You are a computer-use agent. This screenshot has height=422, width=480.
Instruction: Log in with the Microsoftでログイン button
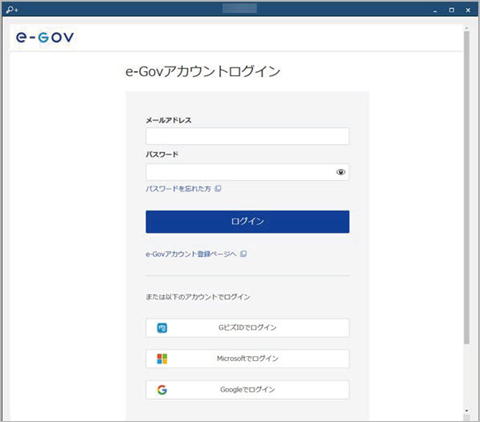[x=247, y=359]
